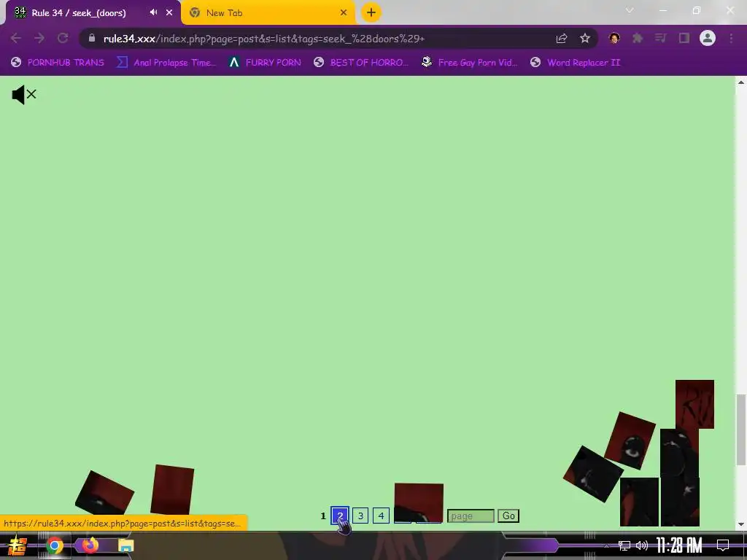Open the Chrome three-dot menu
747x560 pixels.
click(731, 38)
